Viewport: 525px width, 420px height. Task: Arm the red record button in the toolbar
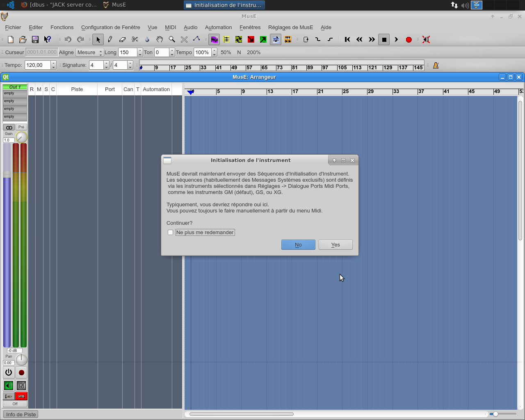[409, 39]
